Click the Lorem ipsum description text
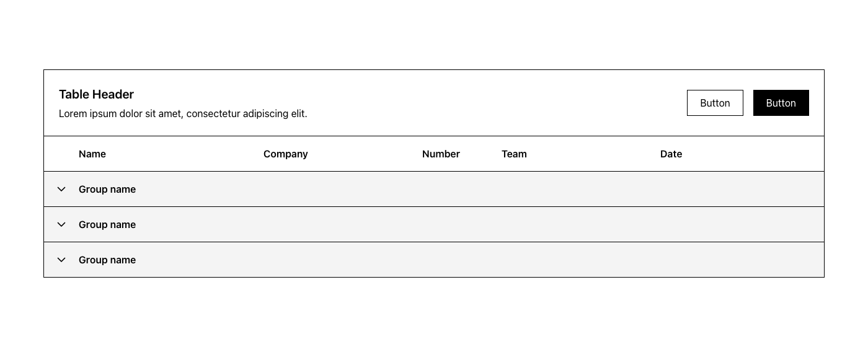This screenshot has width=868, height=347. click(183, 114)
